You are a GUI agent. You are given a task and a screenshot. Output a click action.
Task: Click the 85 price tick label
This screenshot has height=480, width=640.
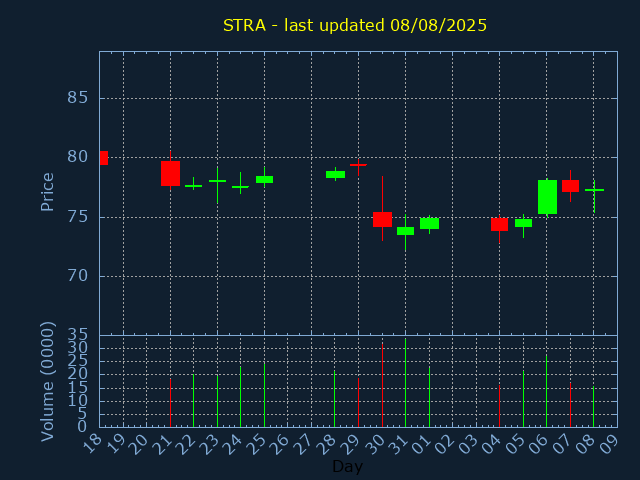(78, 98)
